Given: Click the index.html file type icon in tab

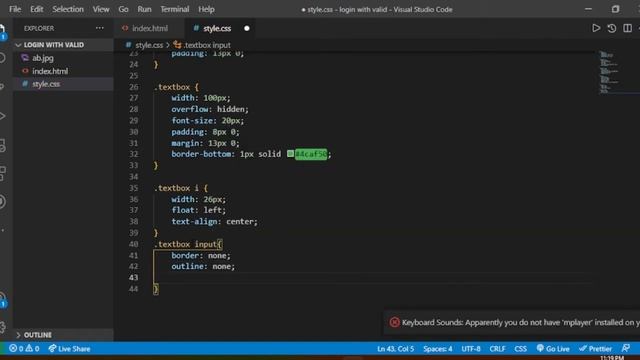Looking at the screenshot, I should (x=125, y=28).
